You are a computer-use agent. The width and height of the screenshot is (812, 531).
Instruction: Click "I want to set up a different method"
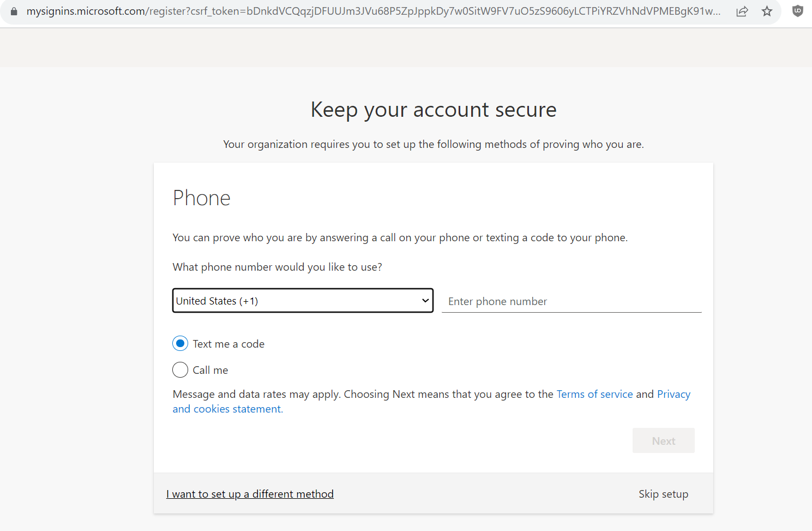tap(250, 494)
